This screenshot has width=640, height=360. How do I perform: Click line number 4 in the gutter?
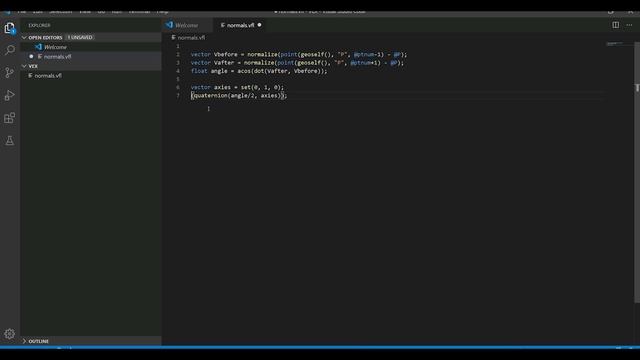click(x=178, y=71)
